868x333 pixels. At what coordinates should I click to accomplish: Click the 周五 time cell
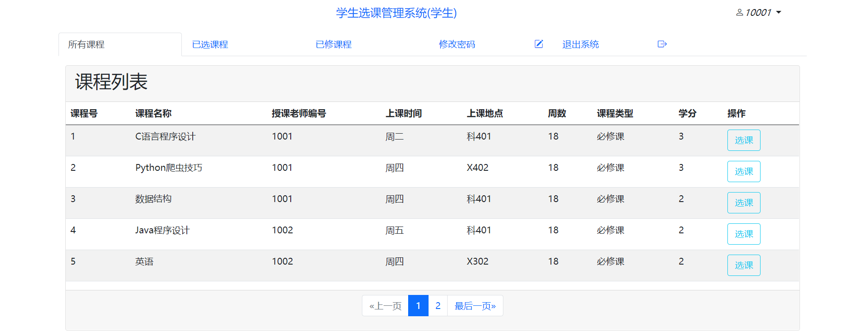[395, 230]
